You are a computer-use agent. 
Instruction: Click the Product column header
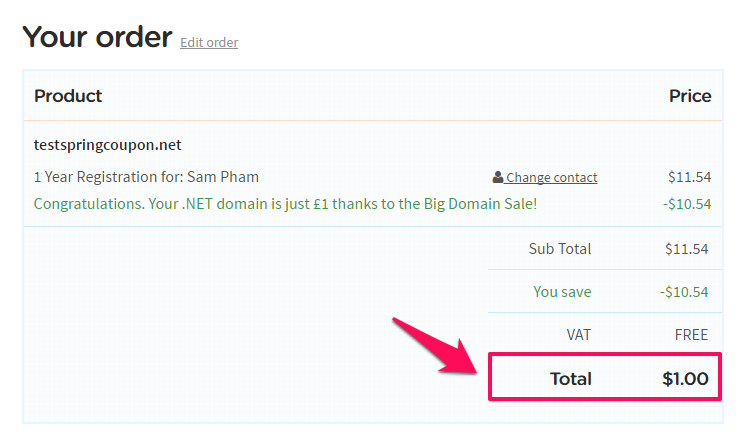point(68,96)
